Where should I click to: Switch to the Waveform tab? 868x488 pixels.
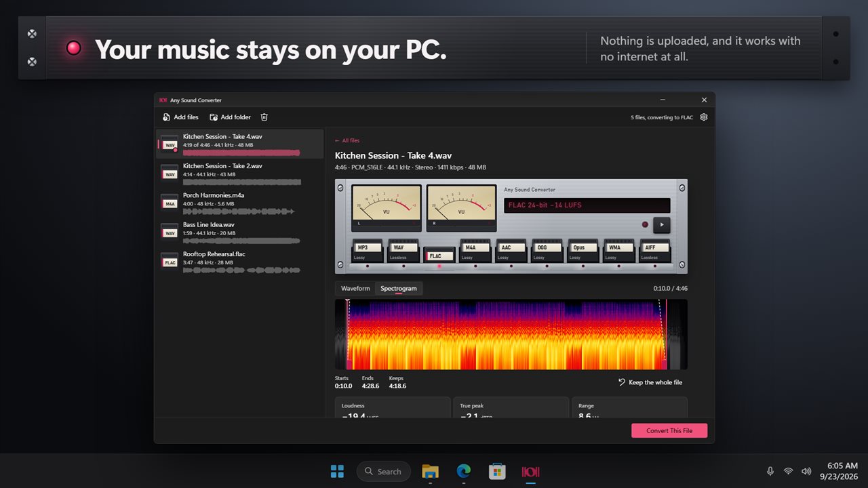click(x=355, y=289)
